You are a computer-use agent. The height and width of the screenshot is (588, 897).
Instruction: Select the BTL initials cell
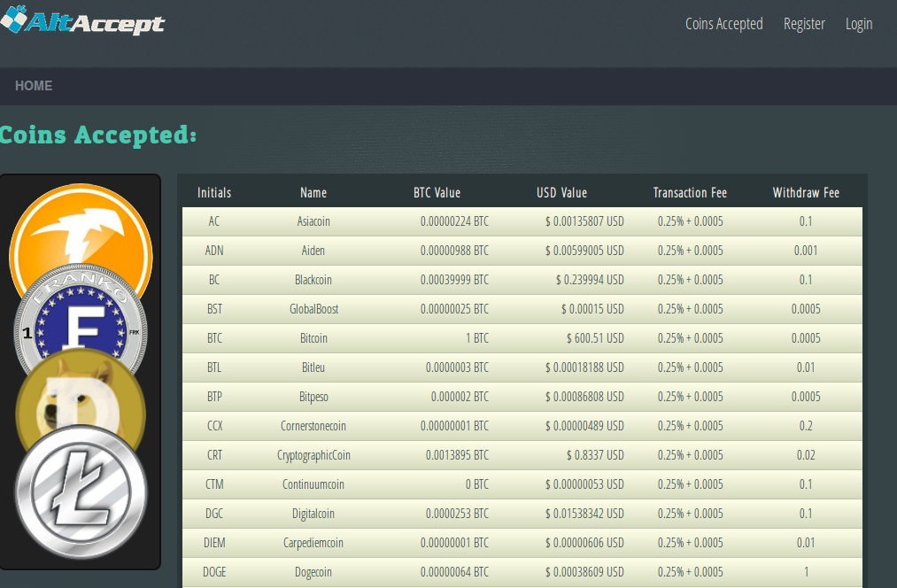(x=214, y=367)
